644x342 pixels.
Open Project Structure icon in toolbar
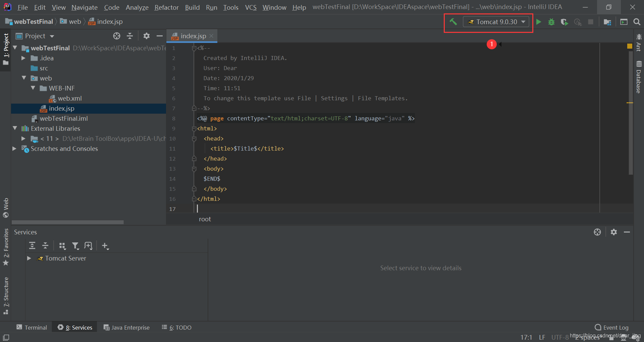click(607, 22)
